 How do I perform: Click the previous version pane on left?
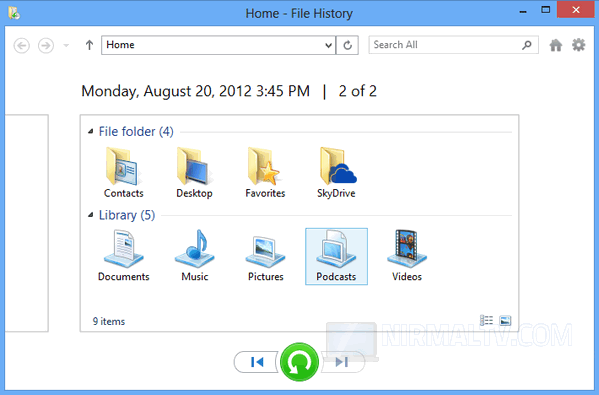coord(27,223)
